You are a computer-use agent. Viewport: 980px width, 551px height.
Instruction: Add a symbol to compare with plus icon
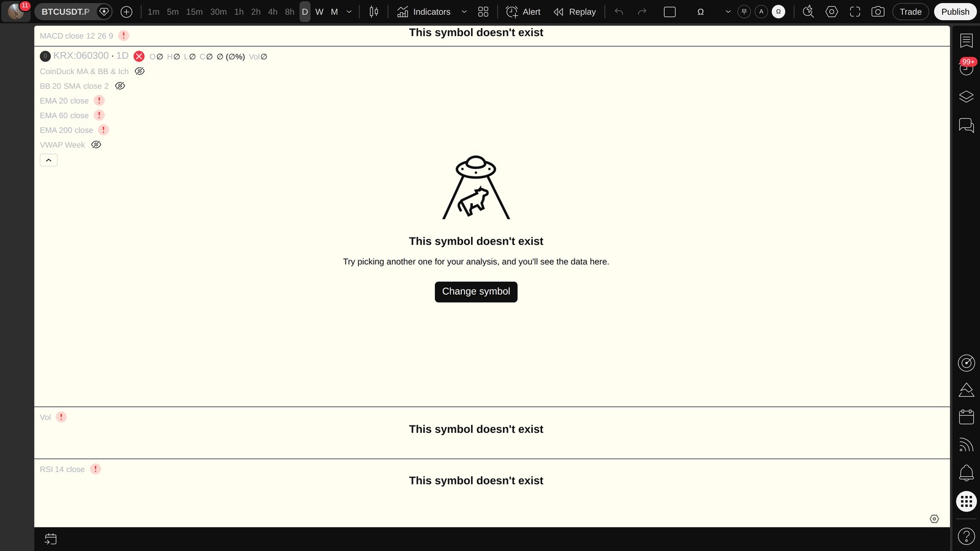127,12
